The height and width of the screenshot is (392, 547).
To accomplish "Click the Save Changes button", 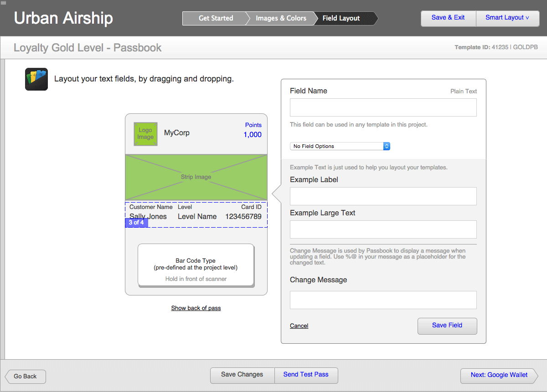I will tap(242, 375).
